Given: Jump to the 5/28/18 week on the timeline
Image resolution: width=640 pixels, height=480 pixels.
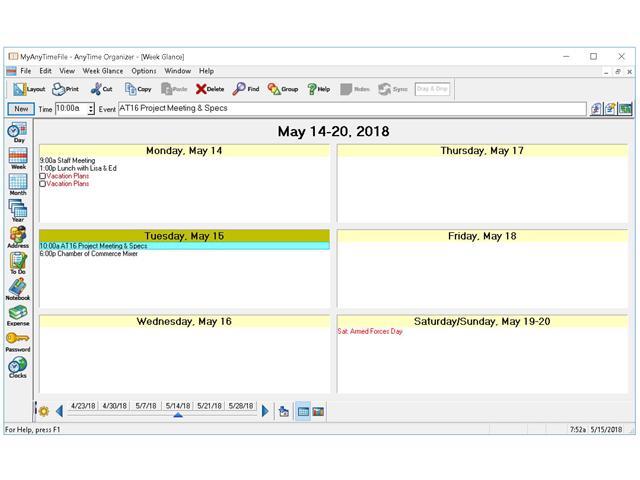Looking at the screenshot, I should click(240, 406).
